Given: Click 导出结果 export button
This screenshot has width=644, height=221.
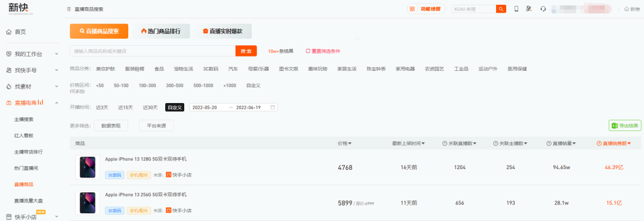Looking at the screenshot, I should tap(625, 126).
